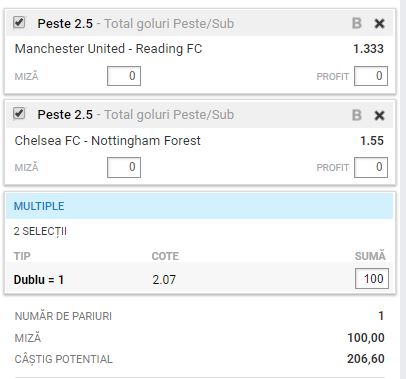Click the B icon on the Chelsea FC bet
406x379 pixels.
[357, 115]
